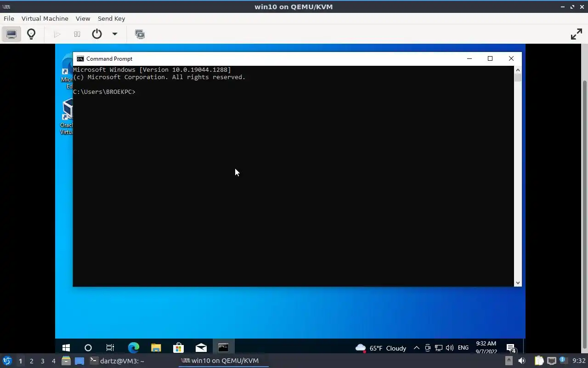Open Microsoft Store from Windows taskbar
The image size is (588, 368).
pos(178,348)
